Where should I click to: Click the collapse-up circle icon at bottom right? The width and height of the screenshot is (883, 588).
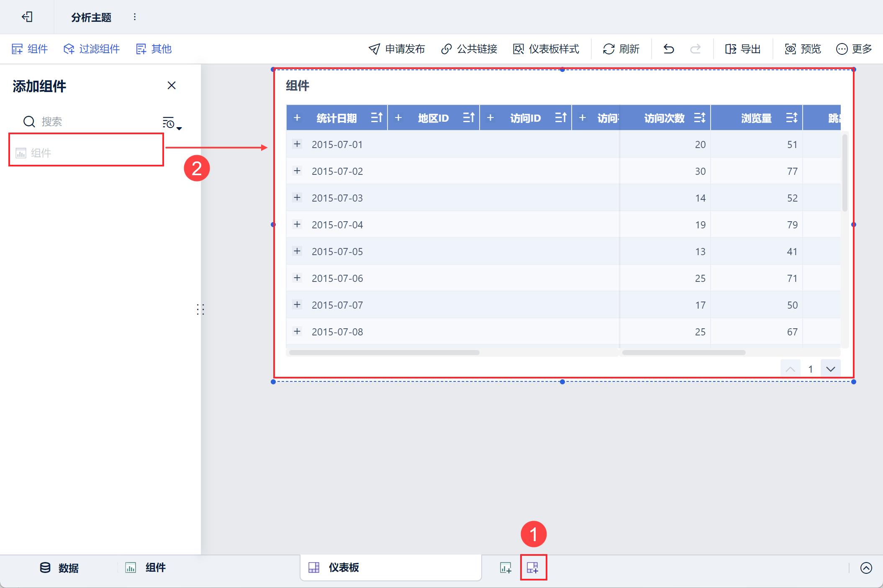click(866, 568)
